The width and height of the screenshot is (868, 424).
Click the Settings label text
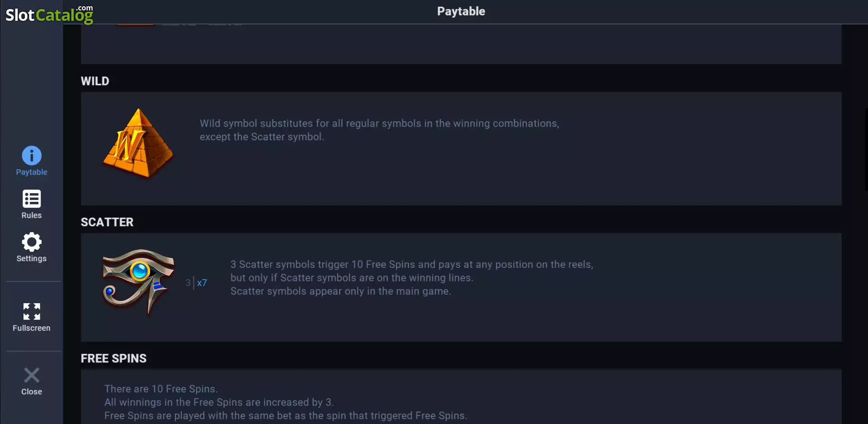pos(32,258)
